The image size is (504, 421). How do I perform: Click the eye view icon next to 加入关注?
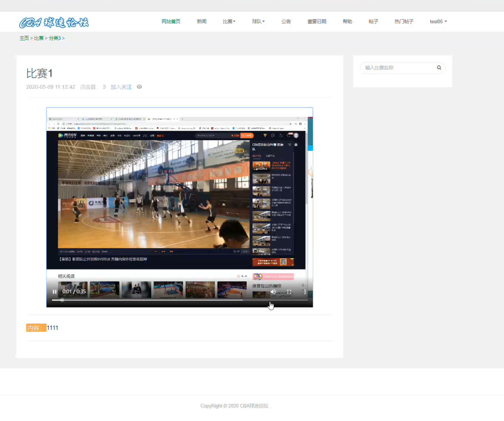139,87
